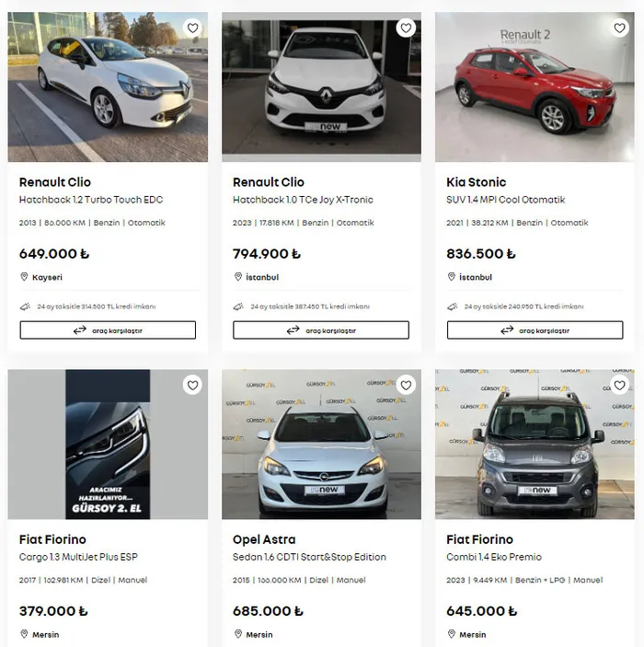The height and width of the screenshot is (647, 644).
Task: Toggle heart on the 2023 Renault Clio listing
Action: coord(406,28)
